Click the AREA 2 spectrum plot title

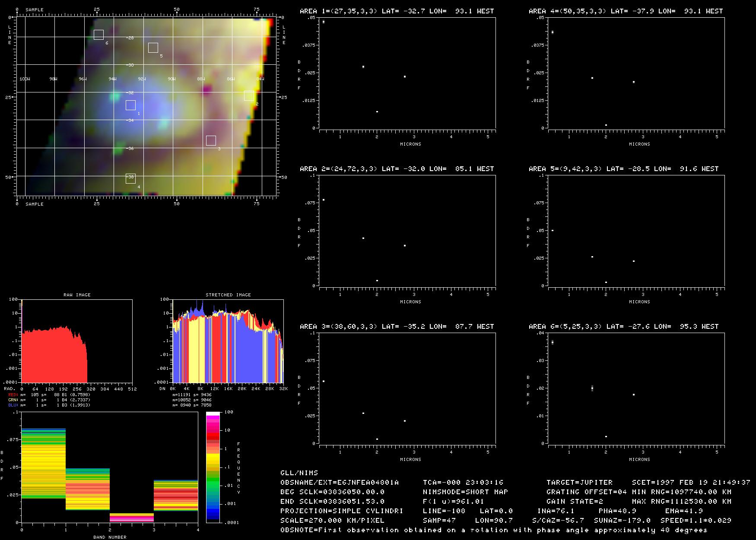[397, 169]
